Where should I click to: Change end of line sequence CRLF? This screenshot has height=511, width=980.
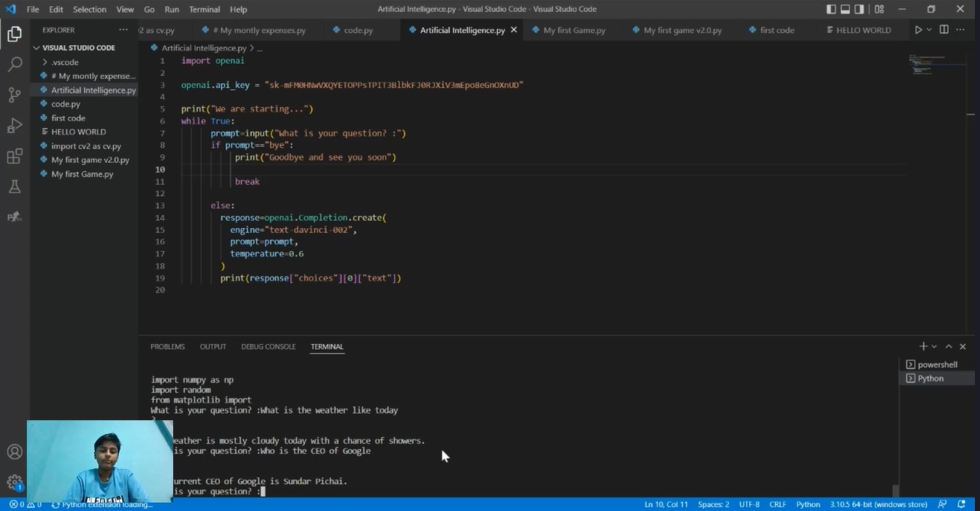point(777,504)
